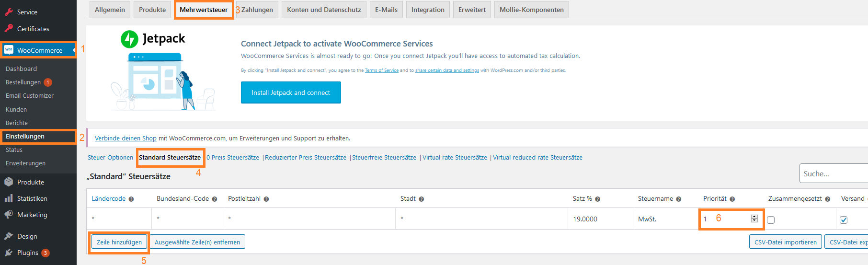Uncheck the Versand checkbox in tax row
This screenshot has height=265, width=868.
tap(844, 220)
